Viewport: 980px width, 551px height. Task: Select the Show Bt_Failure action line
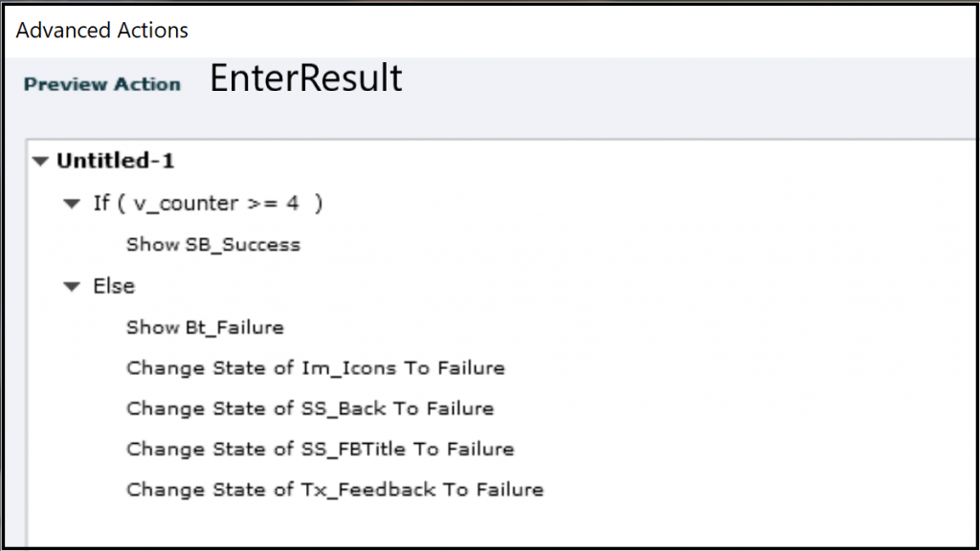[x=205, y=327]
